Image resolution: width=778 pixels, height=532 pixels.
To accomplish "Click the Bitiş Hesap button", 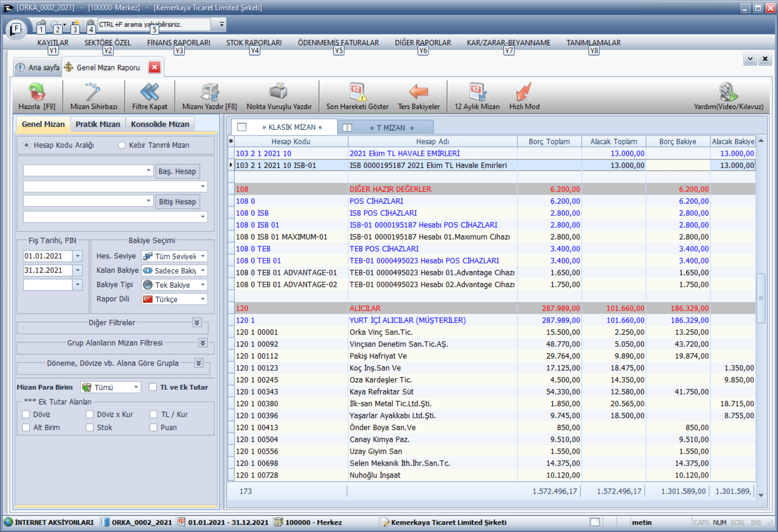I will (177, 201).
